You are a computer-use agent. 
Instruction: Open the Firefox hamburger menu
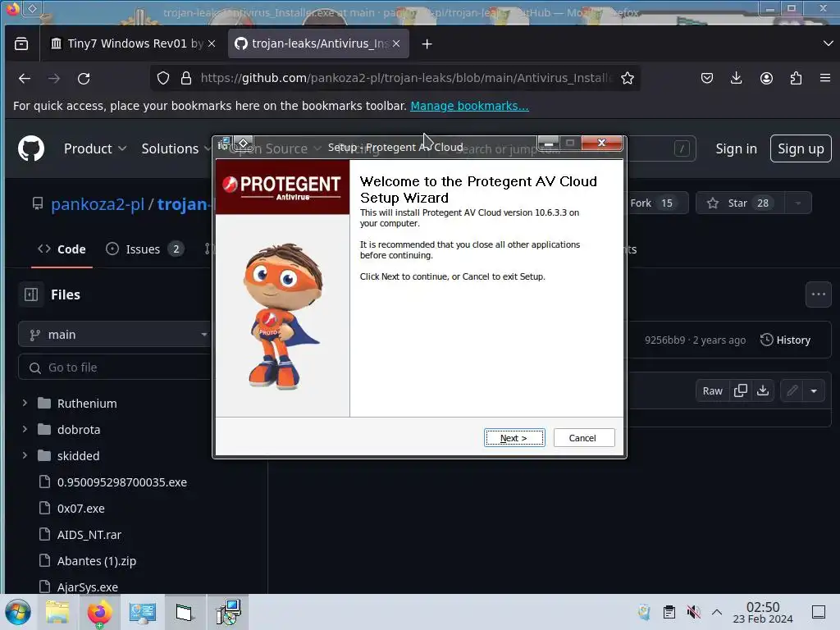(x=825, y=78)
